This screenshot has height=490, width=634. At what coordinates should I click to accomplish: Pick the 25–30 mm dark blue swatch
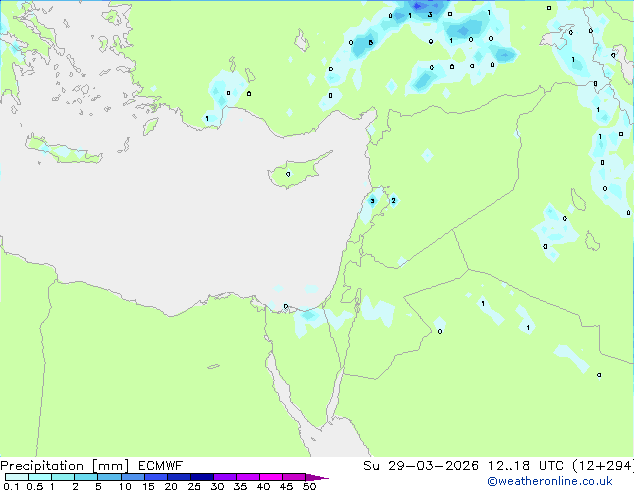pos(201,477)
